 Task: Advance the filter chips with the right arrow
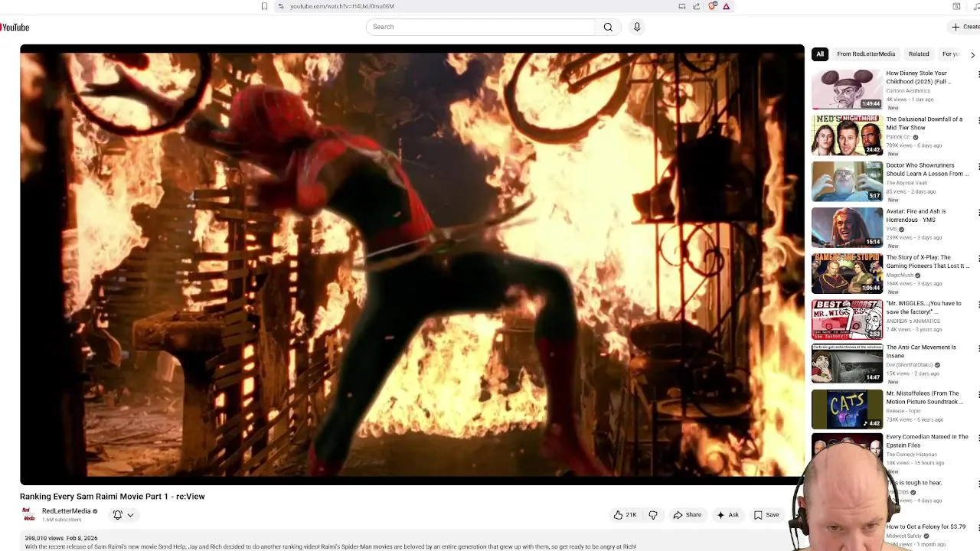(x=972, y=54)
